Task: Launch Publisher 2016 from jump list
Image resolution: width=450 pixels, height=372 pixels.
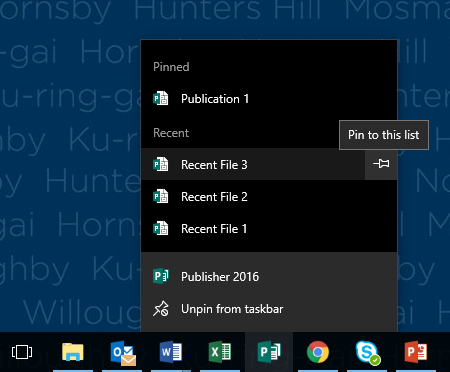Action: coord(269,277)
